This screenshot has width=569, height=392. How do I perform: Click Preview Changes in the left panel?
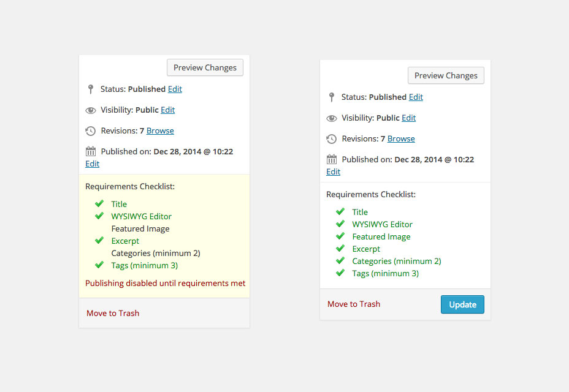[x=205, y=68]
